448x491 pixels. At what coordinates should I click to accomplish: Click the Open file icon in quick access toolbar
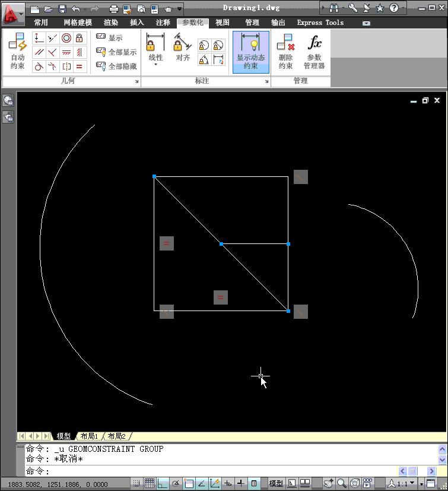[x=48, y=9]
